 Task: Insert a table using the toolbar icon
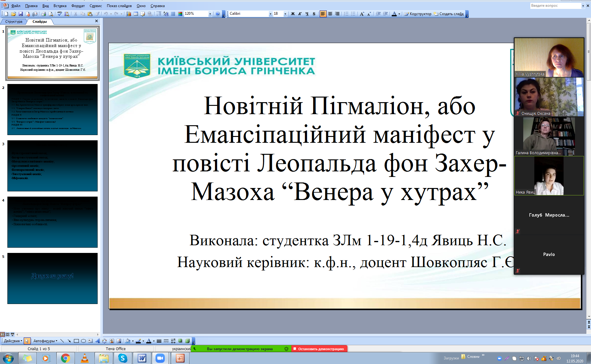136,14
